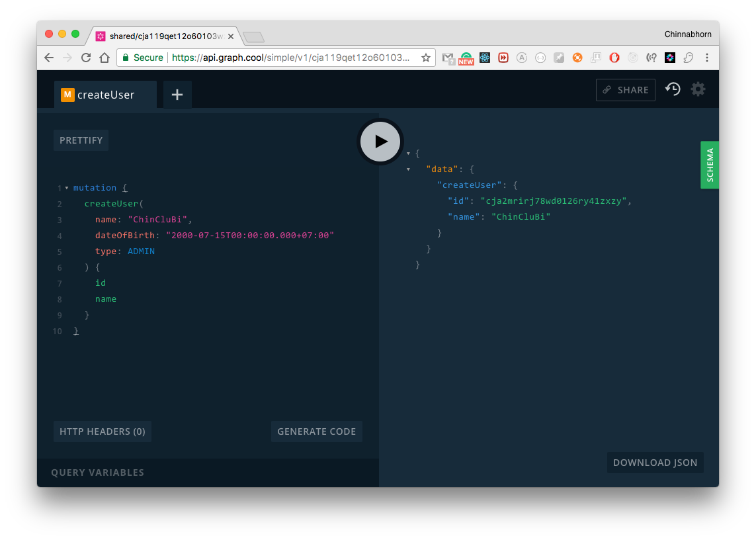Click the black colorful-star extension icon
Screen dimensions: 756x540
[670, 58]
